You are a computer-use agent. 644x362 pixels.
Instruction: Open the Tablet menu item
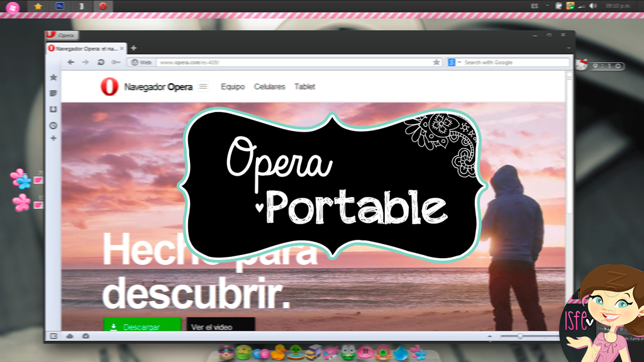305,86
